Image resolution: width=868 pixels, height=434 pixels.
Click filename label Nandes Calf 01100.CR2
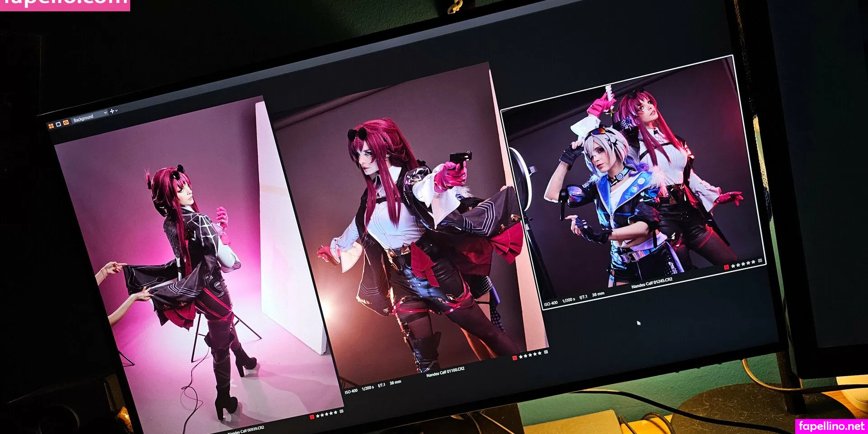click(445, 372)
